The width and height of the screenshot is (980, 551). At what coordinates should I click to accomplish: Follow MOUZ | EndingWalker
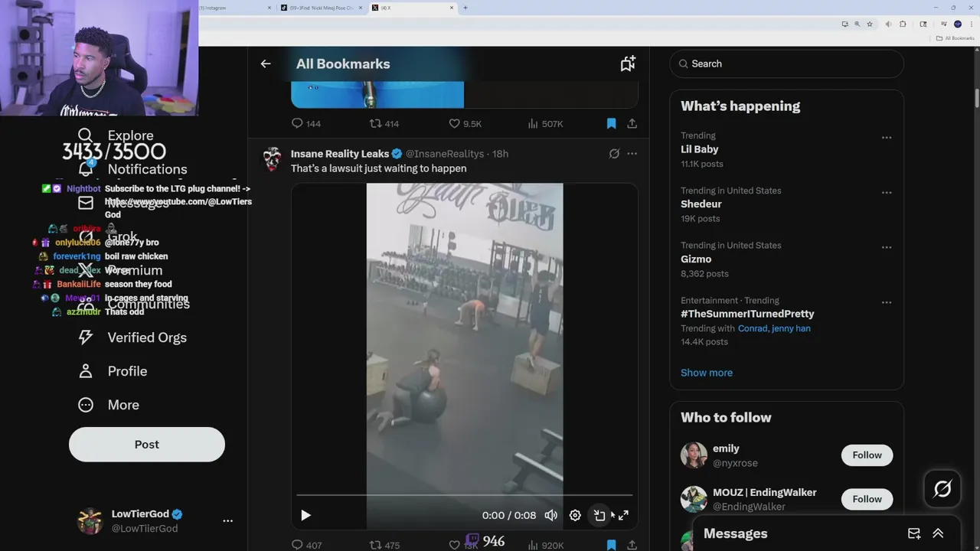(x=867, y=499)
